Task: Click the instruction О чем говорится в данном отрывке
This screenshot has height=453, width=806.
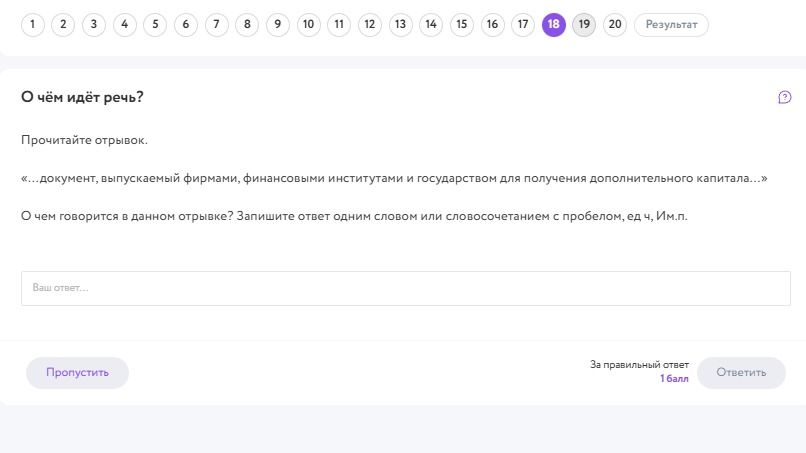Action: 354,216
